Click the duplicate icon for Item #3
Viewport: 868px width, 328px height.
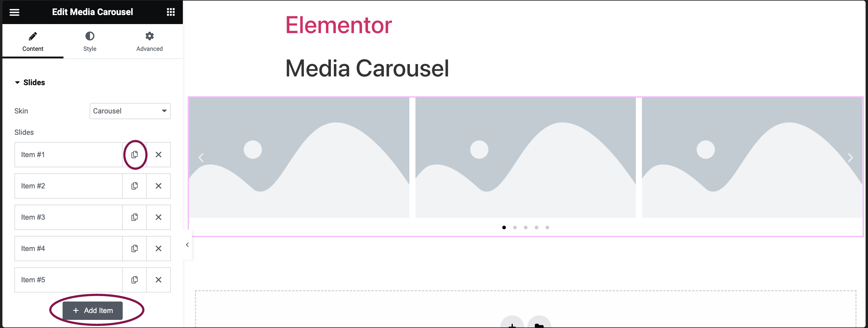click(x=134, y=217)
